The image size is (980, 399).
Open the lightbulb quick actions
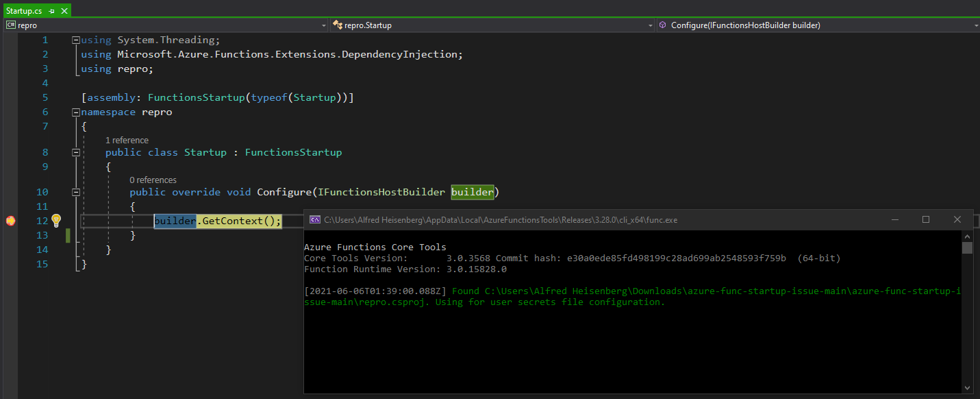click(x=56, y=220)
